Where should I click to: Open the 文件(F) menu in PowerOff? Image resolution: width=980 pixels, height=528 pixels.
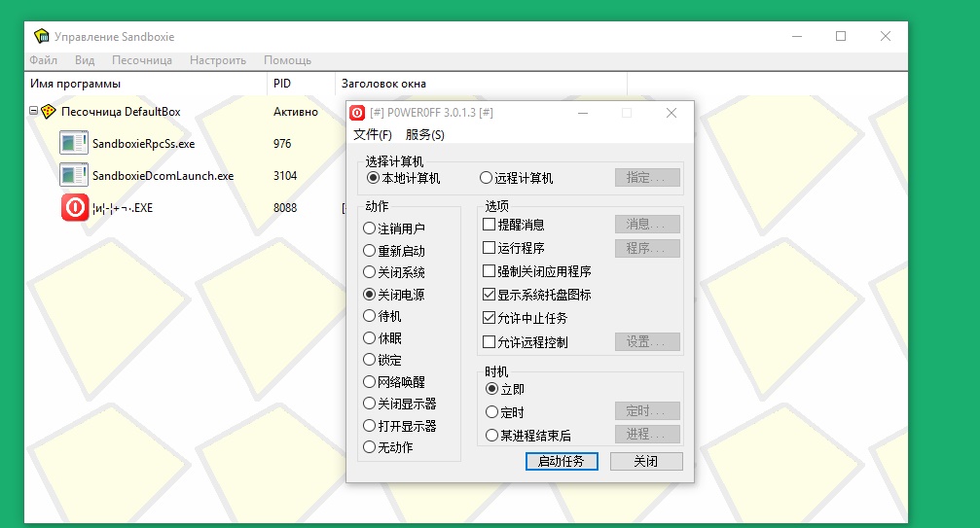(373, 135)
